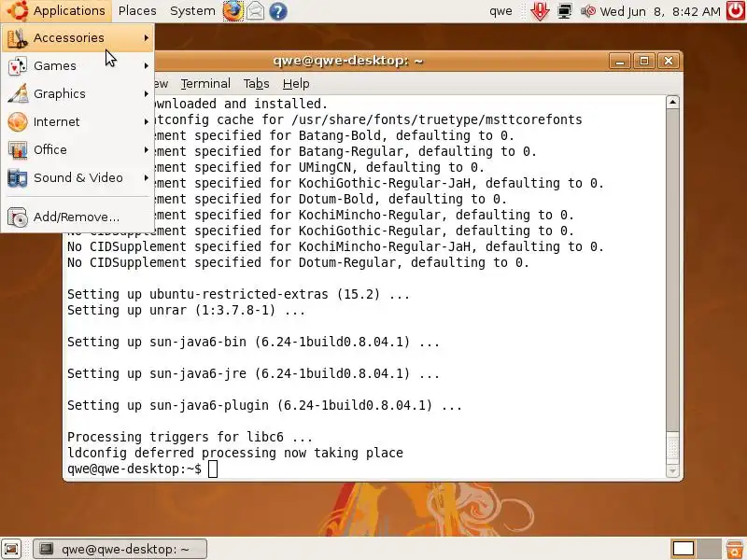Open the Tabs menu in terminal window

256,84
